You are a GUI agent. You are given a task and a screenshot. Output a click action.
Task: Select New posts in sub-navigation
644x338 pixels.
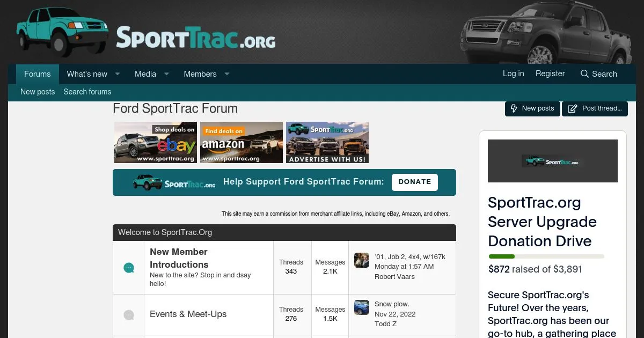(38, 92)
